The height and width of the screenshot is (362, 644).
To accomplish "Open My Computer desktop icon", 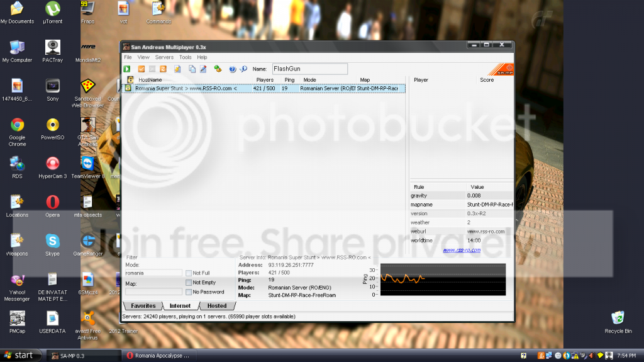I will [x=17, y=52].
